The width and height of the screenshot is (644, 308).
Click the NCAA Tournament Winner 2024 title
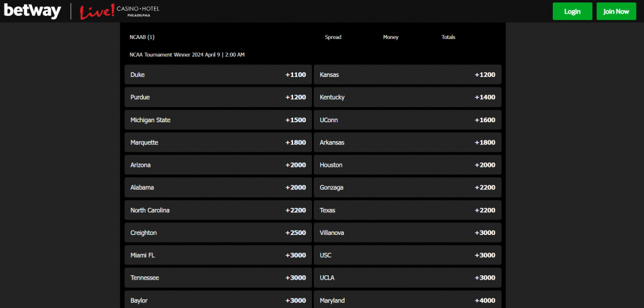[x=187, y=55]
